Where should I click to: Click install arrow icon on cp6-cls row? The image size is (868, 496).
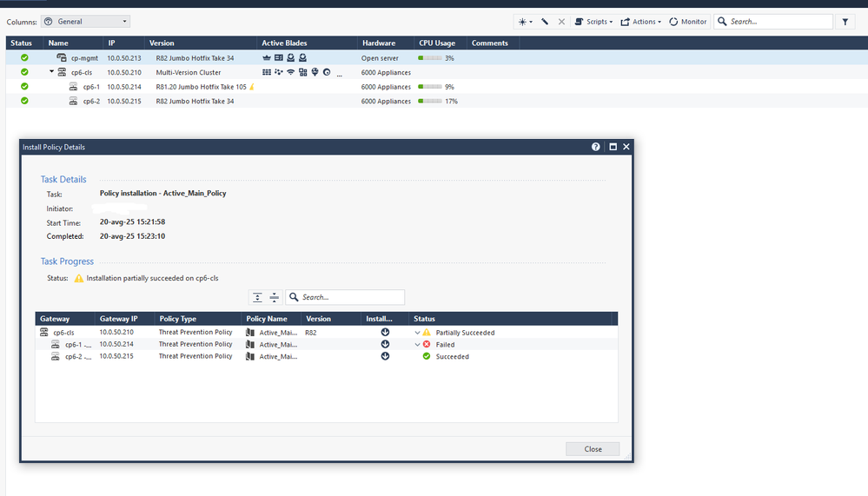385,333
